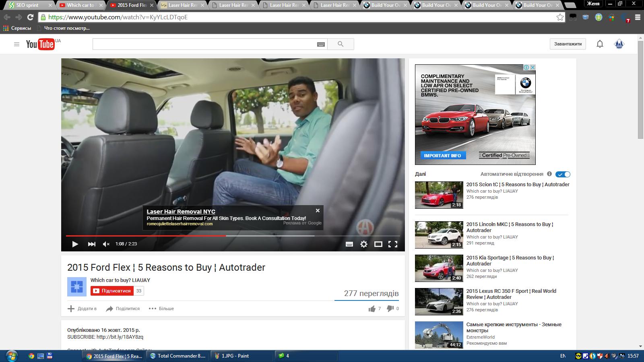Click the IMPORTANT INFO button on BMW ad
The image size is (644, 362).
[442, 155]
